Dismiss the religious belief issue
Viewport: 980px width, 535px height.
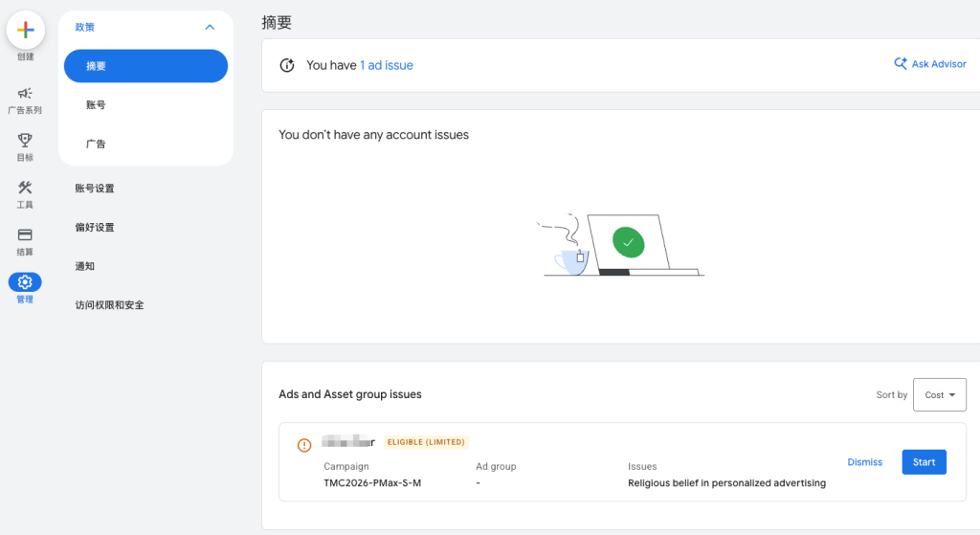pyautogui.click(x=864, y=462)
